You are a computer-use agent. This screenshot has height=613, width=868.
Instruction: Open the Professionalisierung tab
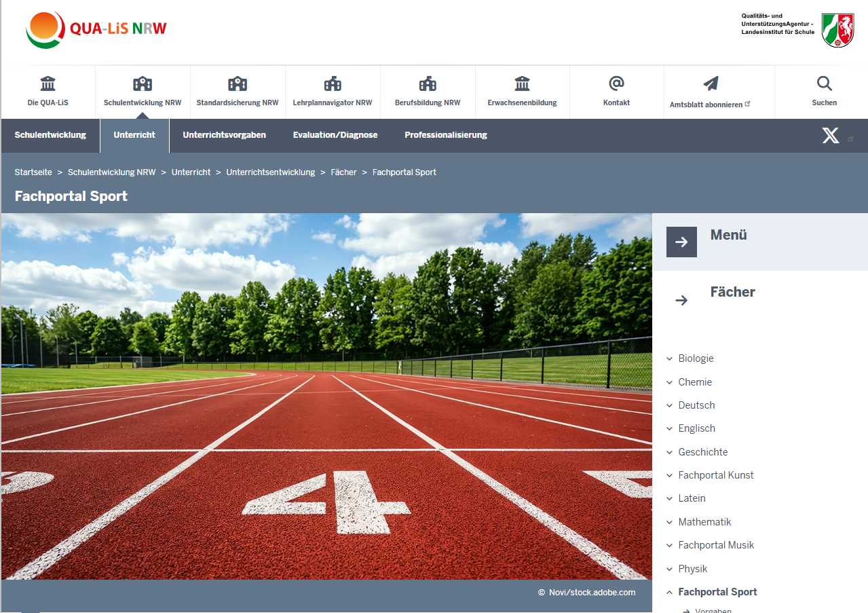pos(446,135)
